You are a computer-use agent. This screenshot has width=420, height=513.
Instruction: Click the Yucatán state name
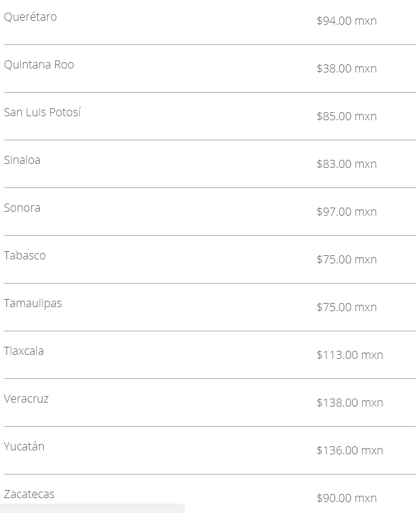click(24, 447)
